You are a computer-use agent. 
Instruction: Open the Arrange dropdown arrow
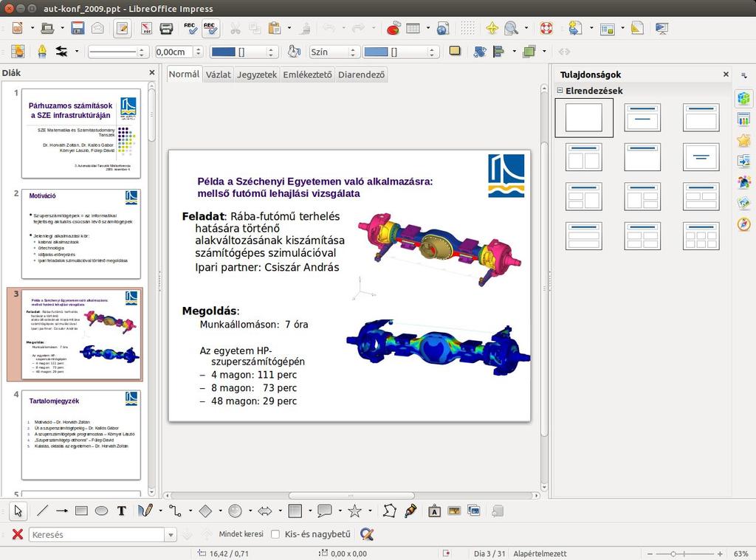pyautogui.click(x=544, y=51)
